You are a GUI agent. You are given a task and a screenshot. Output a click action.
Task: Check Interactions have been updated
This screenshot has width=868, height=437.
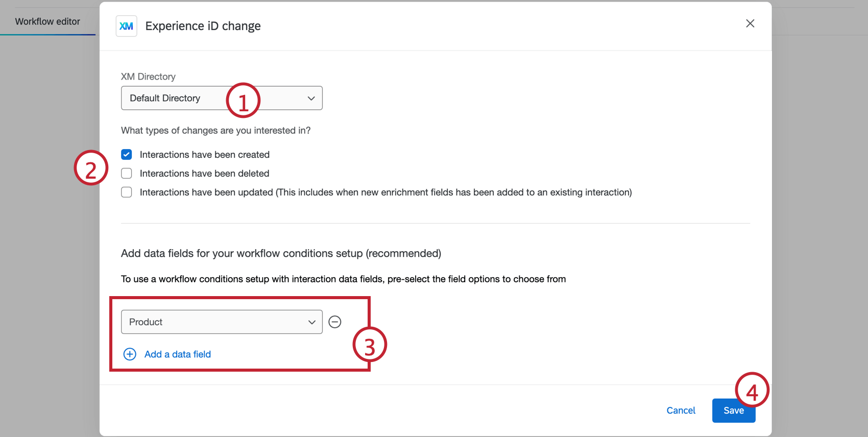(x=126, y=192)
